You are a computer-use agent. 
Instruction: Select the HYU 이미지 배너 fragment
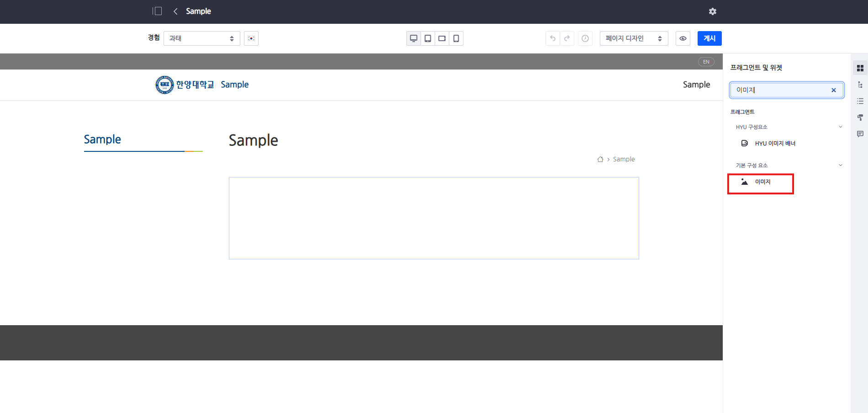click(x=775, y=144)
